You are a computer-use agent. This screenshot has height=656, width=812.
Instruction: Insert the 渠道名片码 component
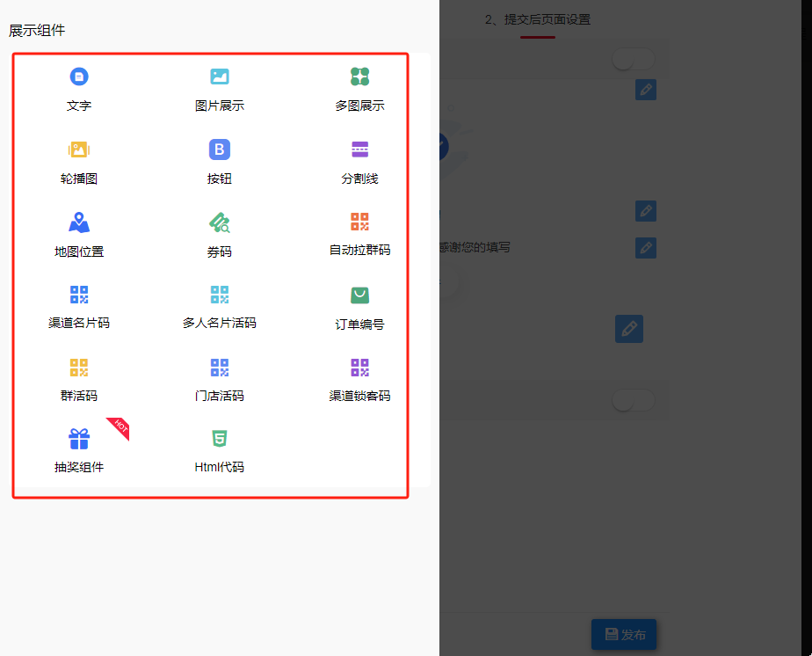coord(79,307)
